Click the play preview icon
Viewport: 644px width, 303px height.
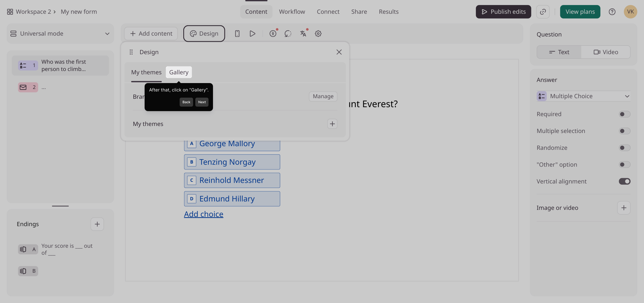click(x=252, y=34)
